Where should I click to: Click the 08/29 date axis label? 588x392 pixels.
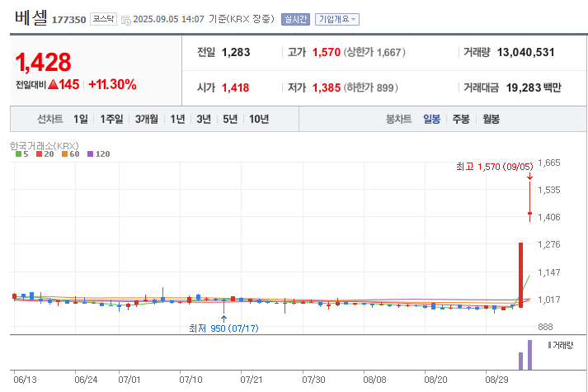click(496, 380)
